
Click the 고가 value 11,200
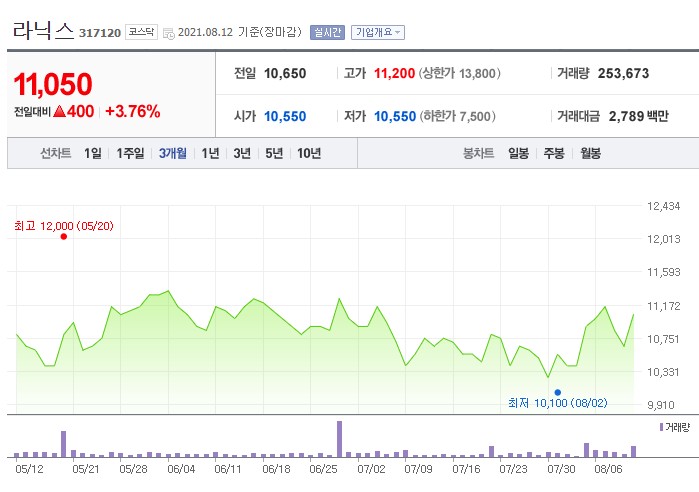[x=394, y=74]
